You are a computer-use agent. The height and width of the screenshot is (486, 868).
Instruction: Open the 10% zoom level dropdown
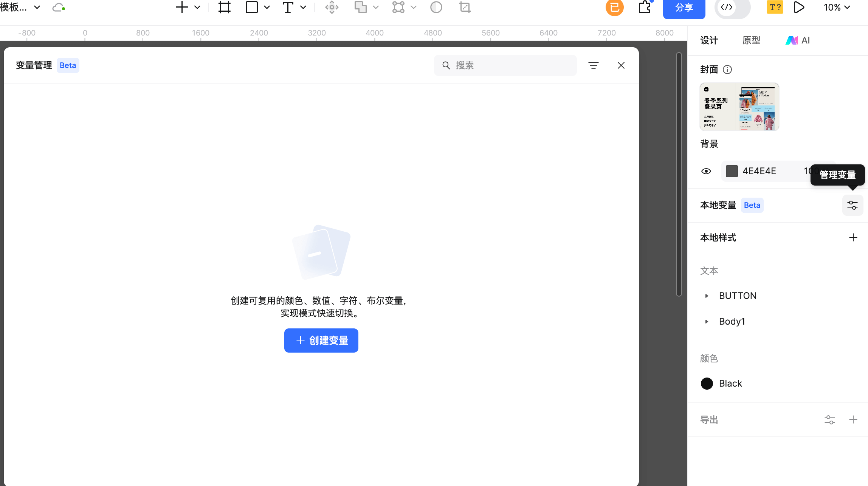837,7
